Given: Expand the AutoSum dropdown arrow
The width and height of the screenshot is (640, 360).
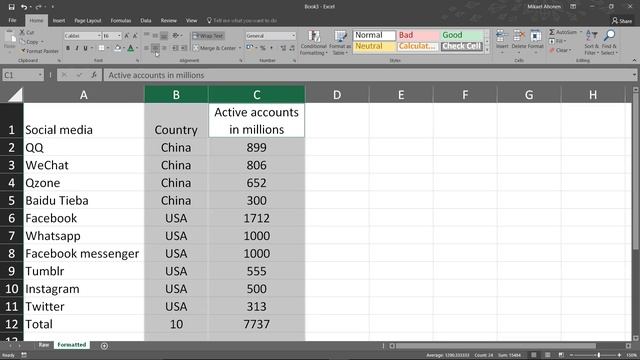Looking at the screenshot, I should pos(581,32).
